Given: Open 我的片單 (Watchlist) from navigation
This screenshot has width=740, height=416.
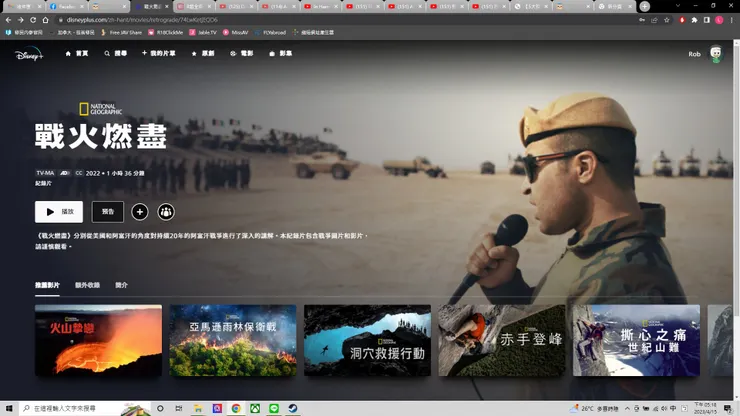Looking at the screenshot, I should pos(159,53).
